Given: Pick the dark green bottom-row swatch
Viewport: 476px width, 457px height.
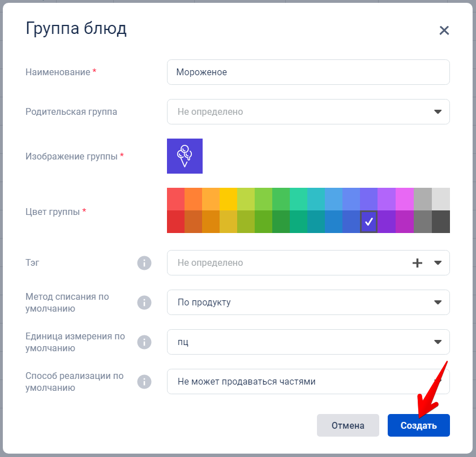Looking at the screenshot, I should (x=281, y=222).
